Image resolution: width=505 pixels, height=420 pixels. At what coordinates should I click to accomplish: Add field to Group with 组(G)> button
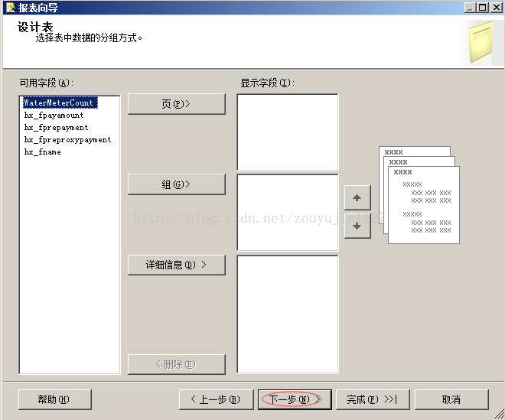(x=177, y=184)
